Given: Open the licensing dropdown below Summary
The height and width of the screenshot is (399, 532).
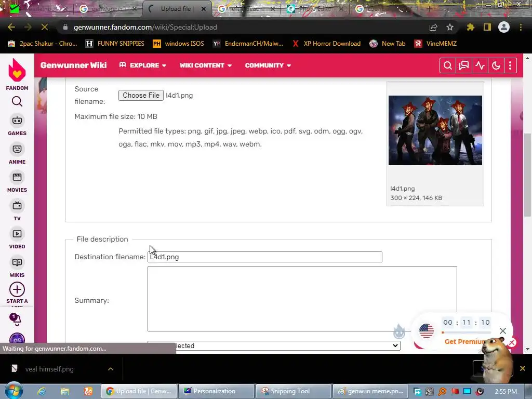Looking at the screenshot, I should (x=274, y=345).
